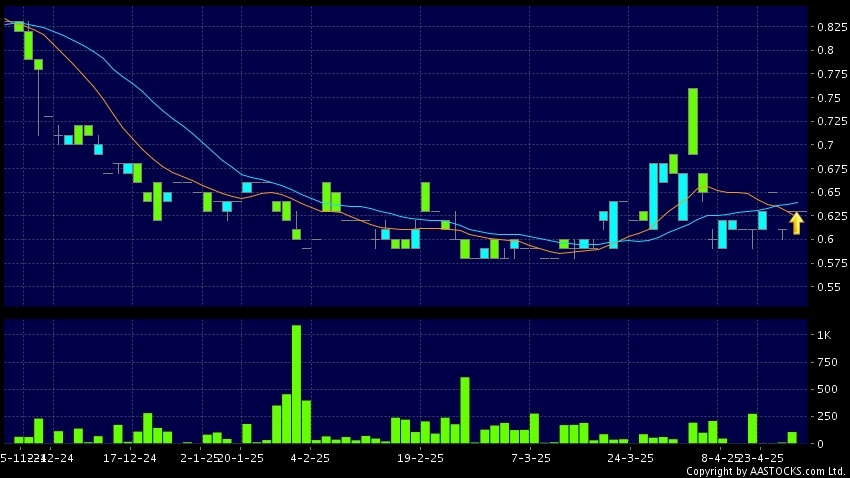The image size is (850, 478).
Task: Click the 0.8 price axis label
Action: point(826,50)
